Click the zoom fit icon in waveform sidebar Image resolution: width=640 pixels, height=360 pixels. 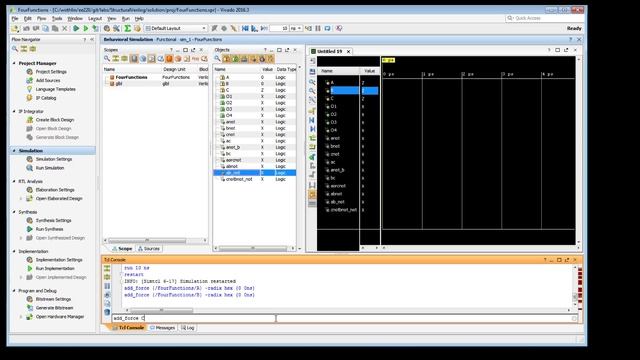[312, 100]
